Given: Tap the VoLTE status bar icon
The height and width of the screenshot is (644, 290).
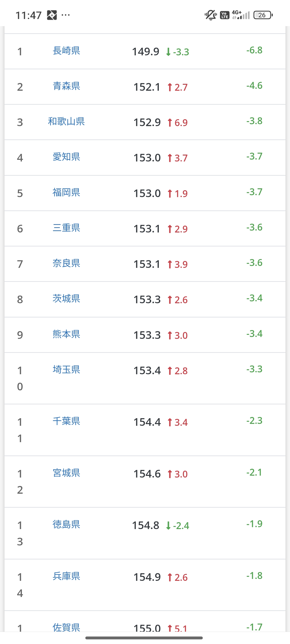Looking at the screenshot, I should click(224, 15).
